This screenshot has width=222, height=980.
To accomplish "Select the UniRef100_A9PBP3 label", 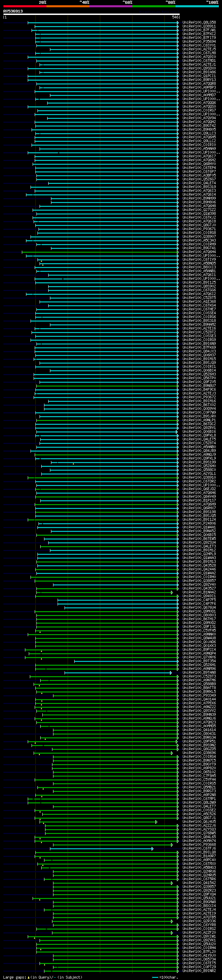I will click(199, 88).
